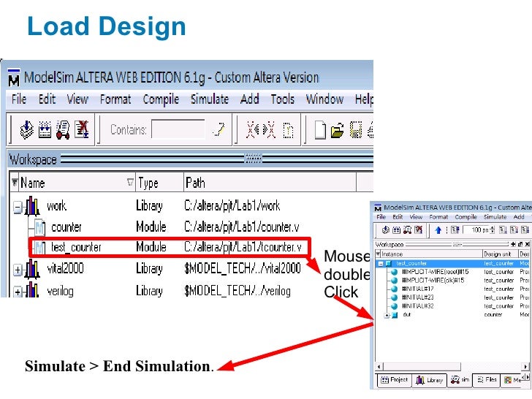Open column filter triangle left of Instance header
Image resolution: width=532 pixels, height=399 pixels.
click(x=379, y=254)
